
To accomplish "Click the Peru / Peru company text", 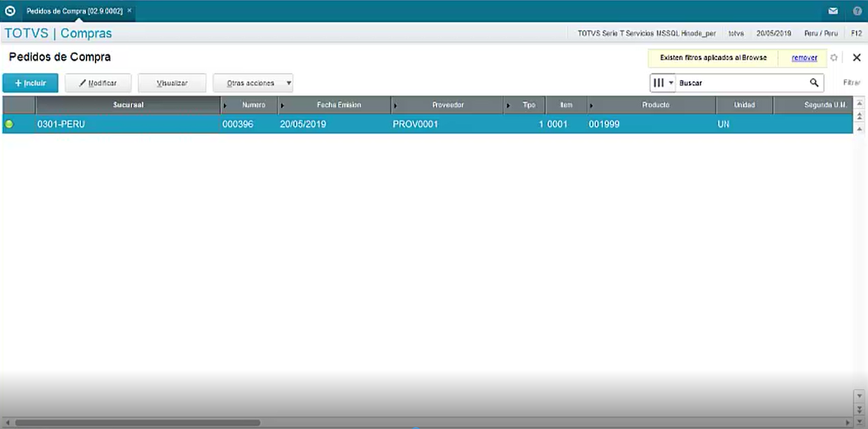I will pos(821,33).
